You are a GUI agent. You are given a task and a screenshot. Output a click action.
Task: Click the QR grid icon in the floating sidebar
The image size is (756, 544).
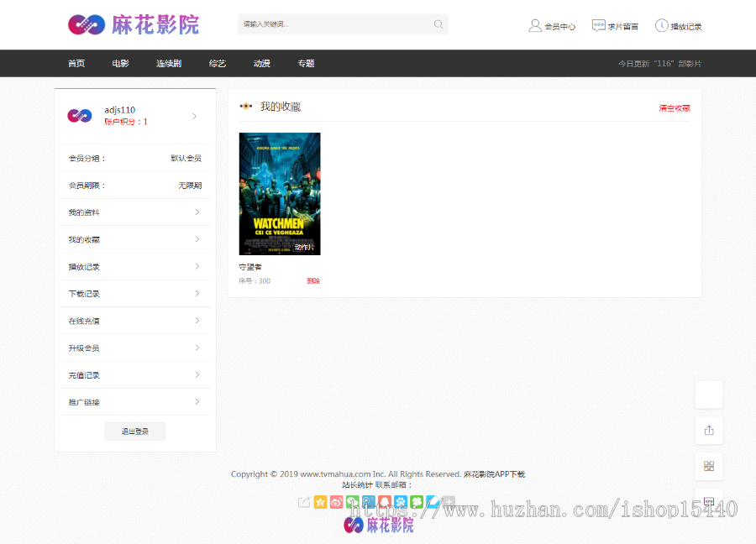(708, 466)
